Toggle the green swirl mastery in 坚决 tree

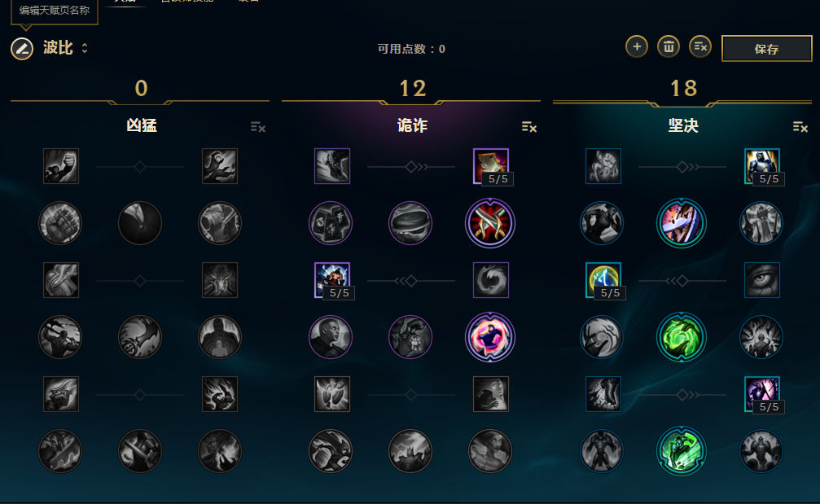pyautogui.click(x=682, y=337)
